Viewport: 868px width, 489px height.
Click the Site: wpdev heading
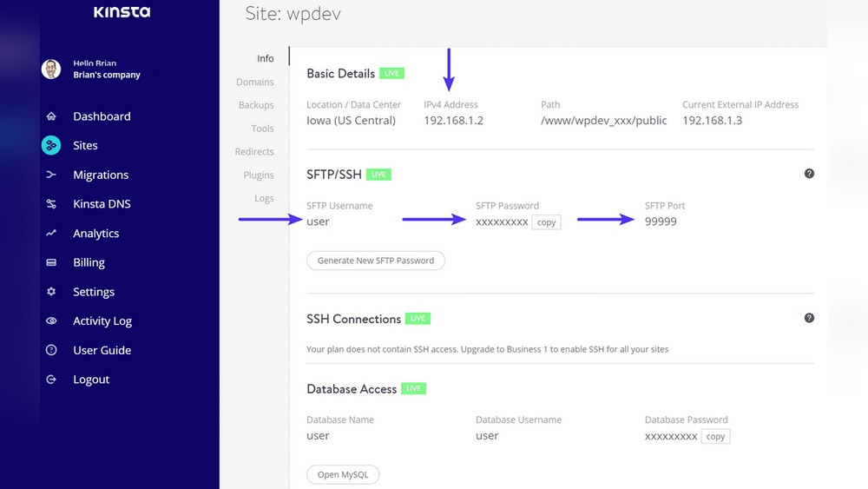point(293,14)
